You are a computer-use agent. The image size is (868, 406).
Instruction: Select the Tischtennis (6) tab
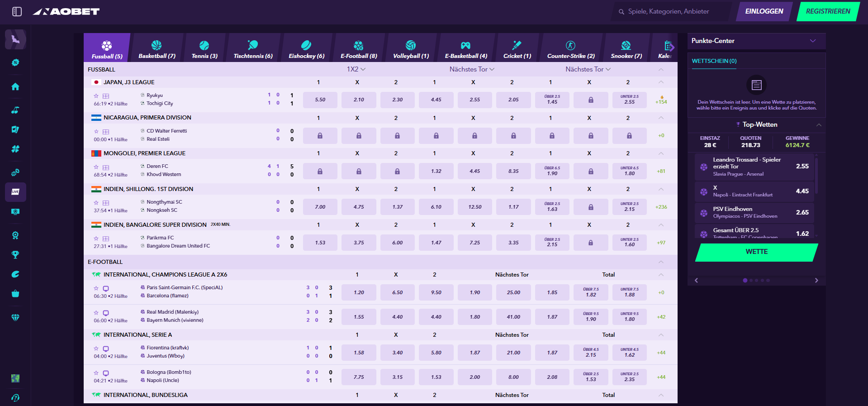click(253, 48)
